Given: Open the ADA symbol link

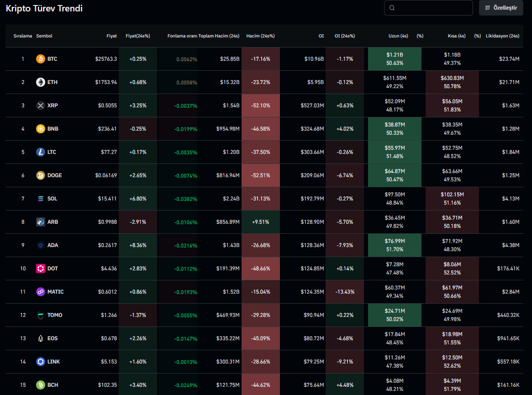Looking at the screenshot, I should coord(53,245).
